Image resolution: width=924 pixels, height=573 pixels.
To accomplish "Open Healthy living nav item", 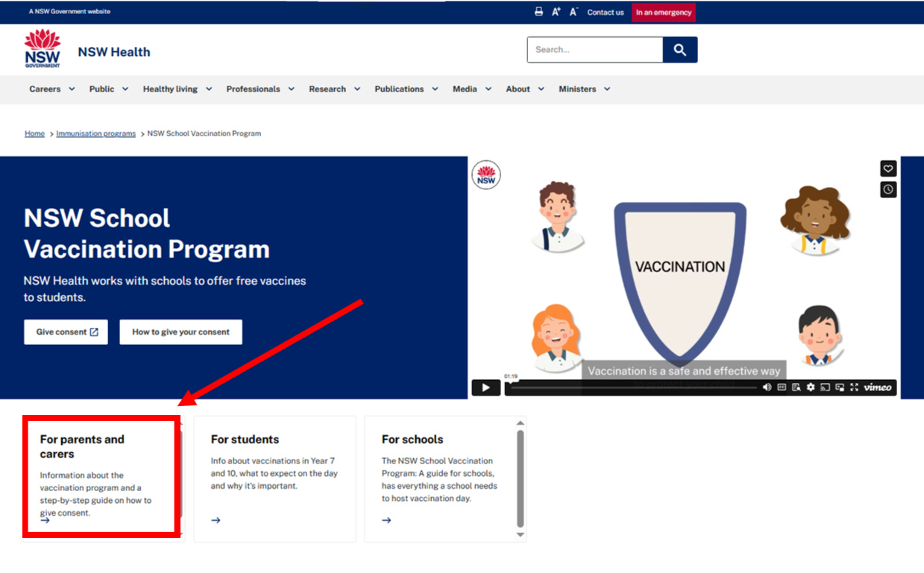I will (x=170, y=89).
